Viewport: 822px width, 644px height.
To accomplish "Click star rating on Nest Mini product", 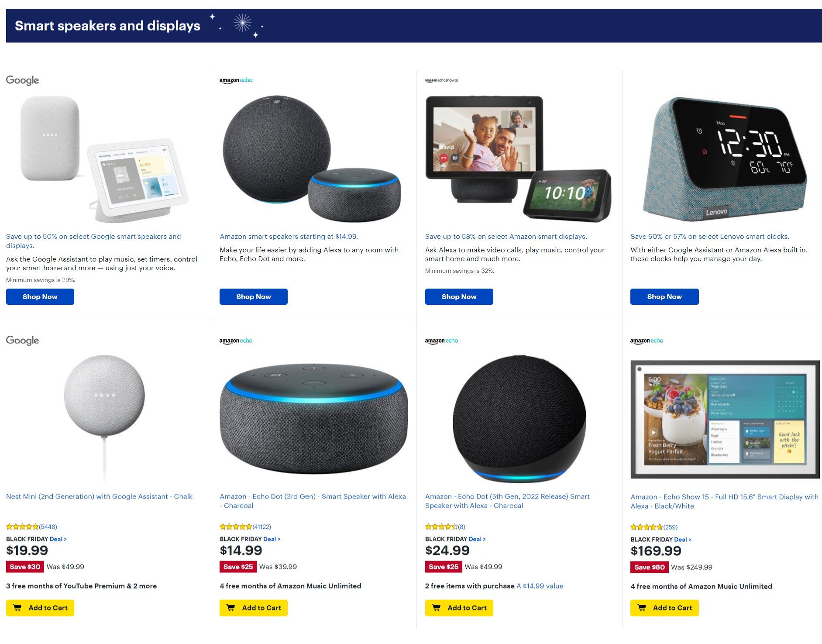I will 22,527.
